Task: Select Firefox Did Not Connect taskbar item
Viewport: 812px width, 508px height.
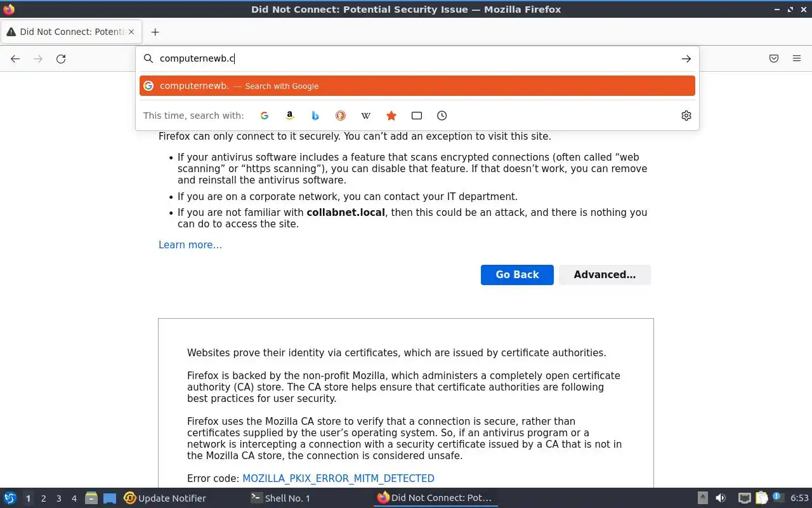Action: [435, 498]
